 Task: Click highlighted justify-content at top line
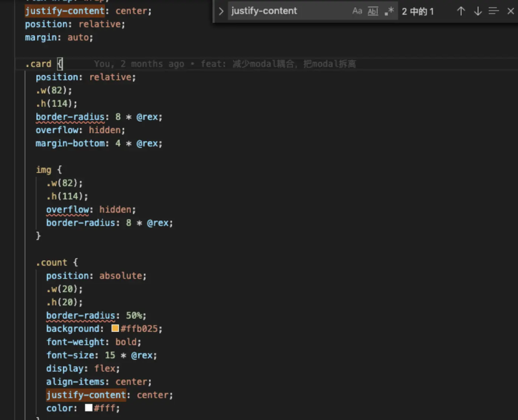click(65, 11)
